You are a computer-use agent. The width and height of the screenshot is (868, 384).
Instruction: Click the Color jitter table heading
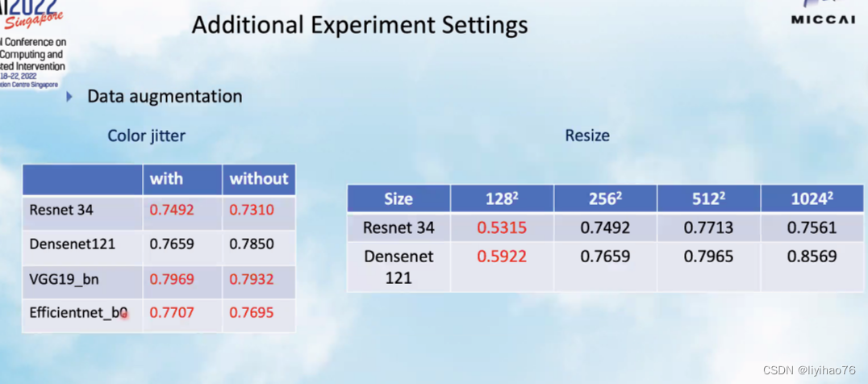pyautogui.click(x=146, y=136)
